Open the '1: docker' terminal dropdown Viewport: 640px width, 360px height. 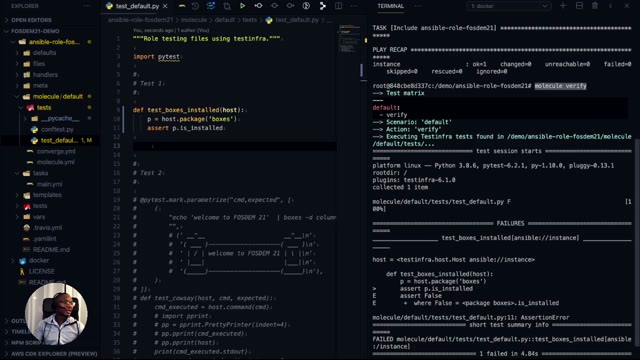coord(508,6)
